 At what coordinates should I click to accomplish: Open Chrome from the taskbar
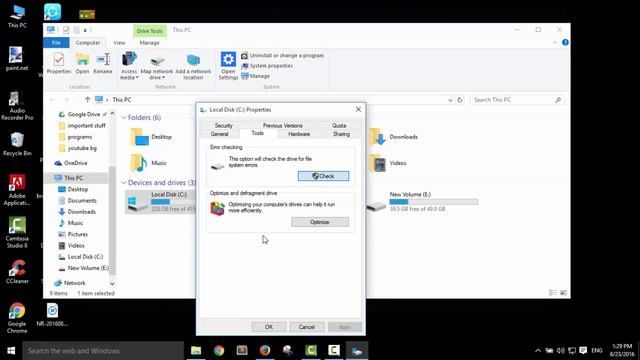pos(219,351)
